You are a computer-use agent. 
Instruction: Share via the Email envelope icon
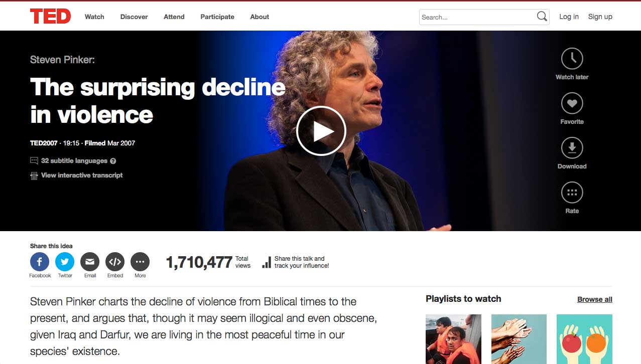[90, 262]
